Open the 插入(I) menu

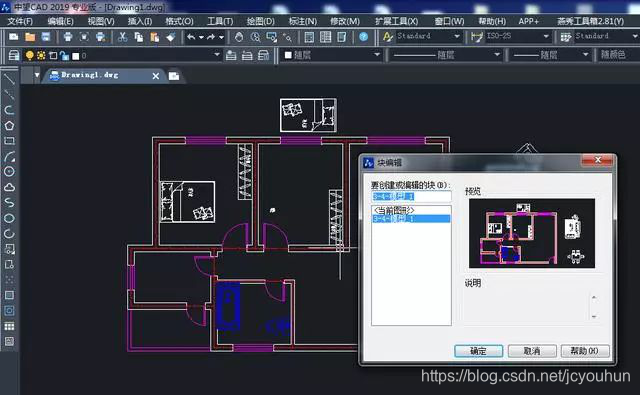click(x=140, y=21)
